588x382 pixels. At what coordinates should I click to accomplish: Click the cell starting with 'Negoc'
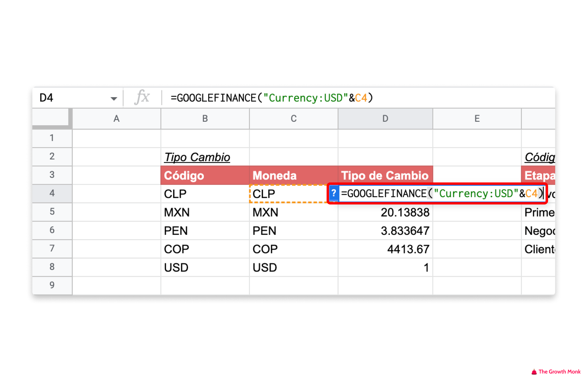[538, 231]
